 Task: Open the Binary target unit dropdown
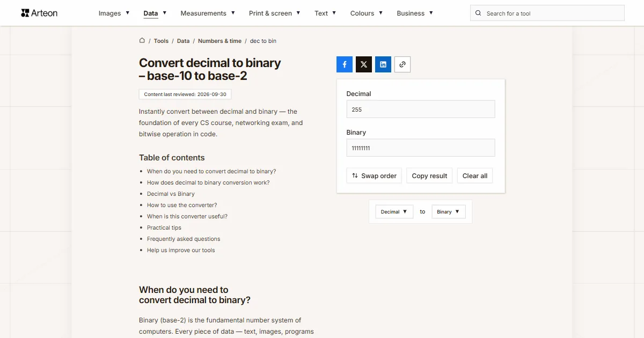point(448,212)
